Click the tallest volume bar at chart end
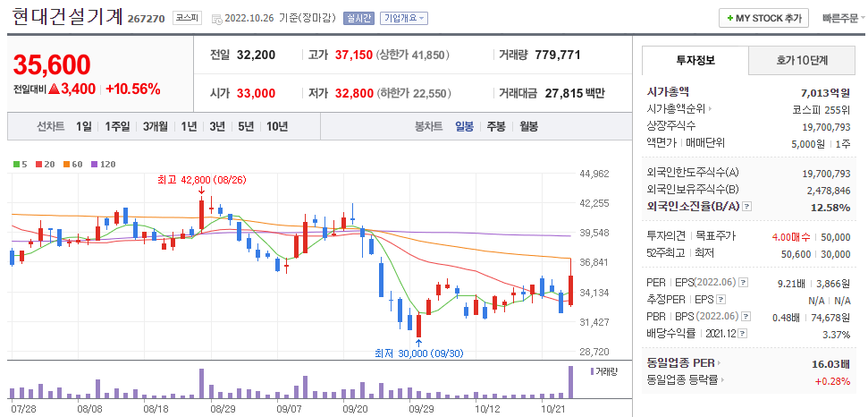Image resolution: width=868 pixels, height=417 pixels. 570,382
